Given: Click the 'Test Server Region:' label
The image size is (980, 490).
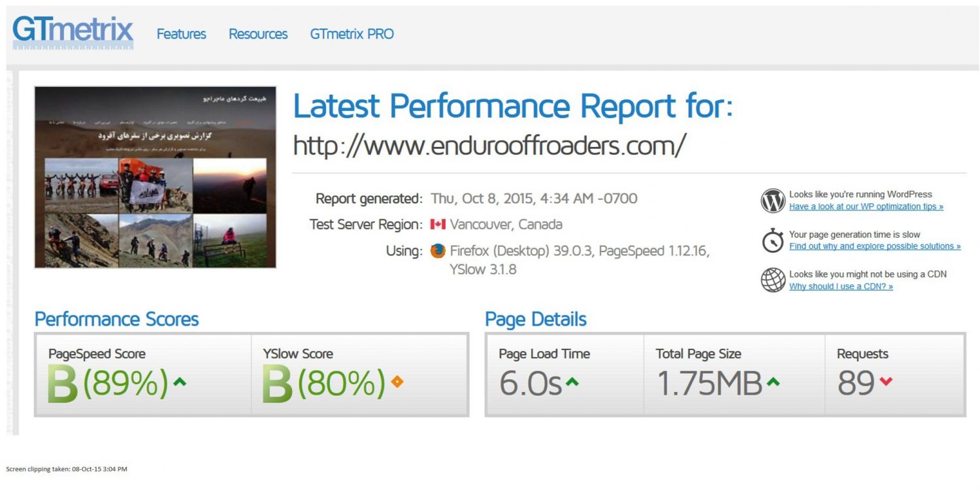Looking at the screenshot, I should point(366,225).
